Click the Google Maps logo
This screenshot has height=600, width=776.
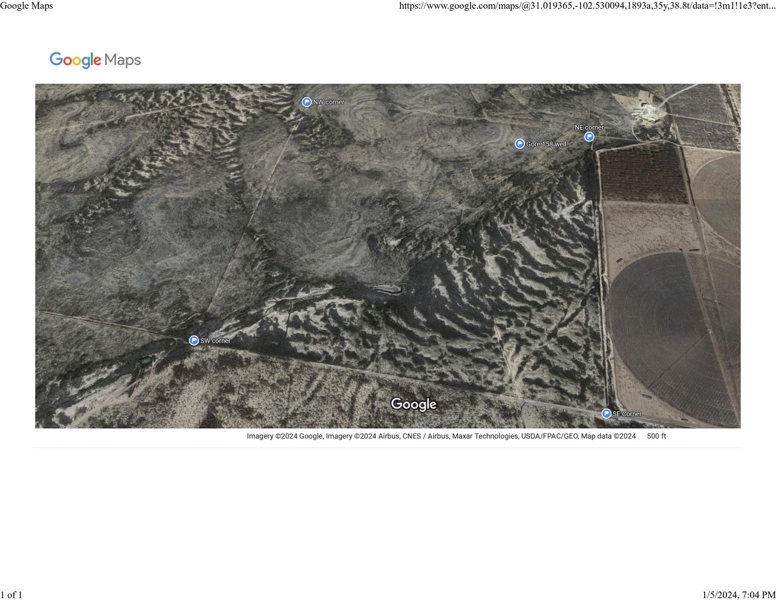tap(95, 60)
